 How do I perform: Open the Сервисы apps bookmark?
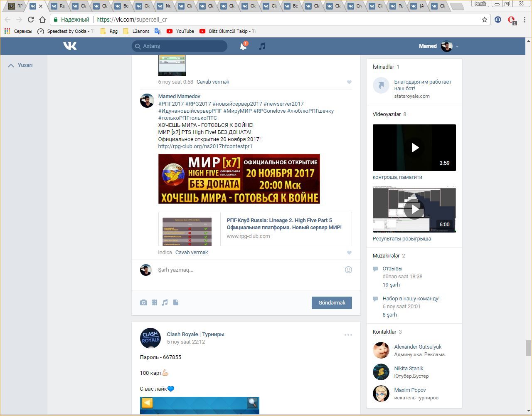tap(18, 31)
